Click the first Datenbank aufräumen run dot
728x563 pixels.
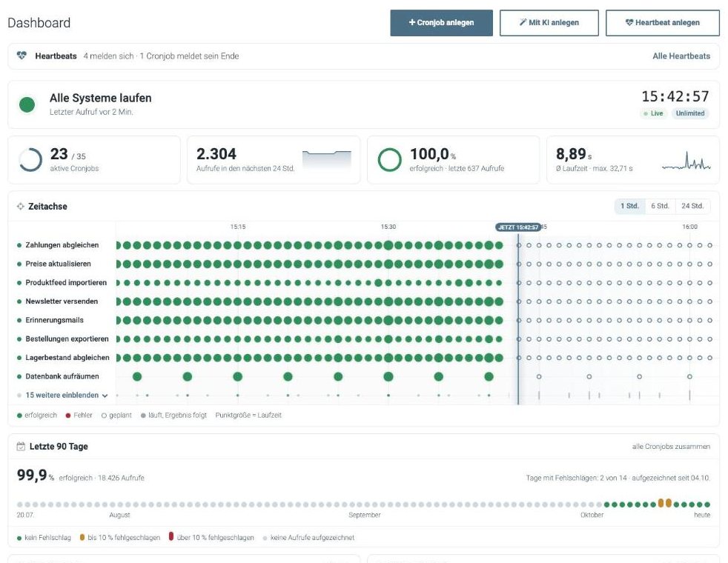click(x=137, y=376)
